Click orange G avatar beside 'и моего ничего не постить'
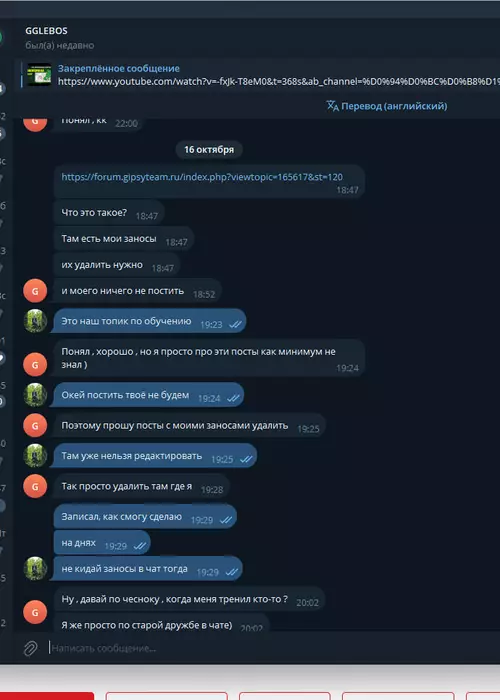This screenshot has height=700, width=500. [x=35, y=291]
